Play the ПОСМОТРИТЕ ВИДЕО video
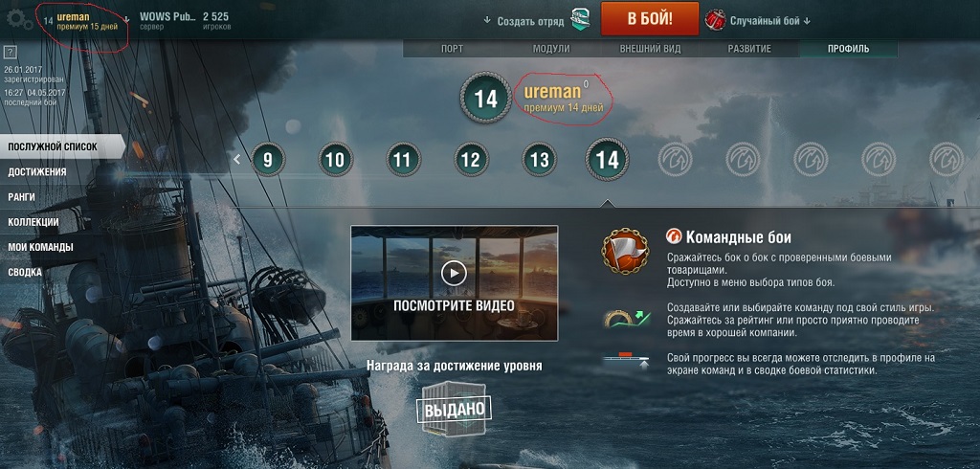This screenshot has width=980, height=469. [x=455, y=282]
